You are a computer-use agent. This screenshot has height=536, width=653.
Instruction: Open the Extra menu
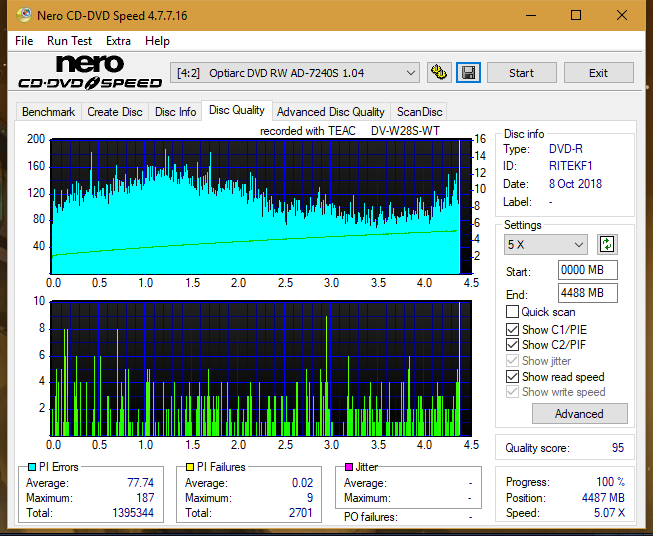tap(118, 41)
